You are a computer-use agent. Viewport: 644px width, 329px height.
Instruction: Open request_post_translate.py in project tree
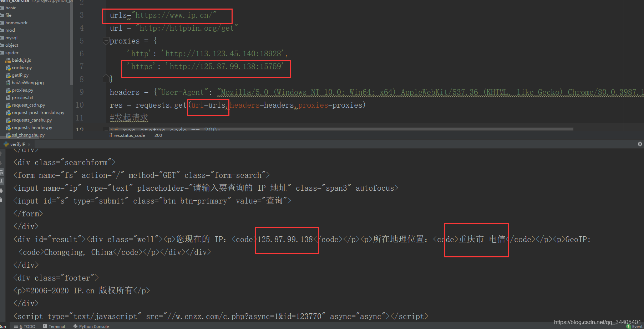[38, 113]
